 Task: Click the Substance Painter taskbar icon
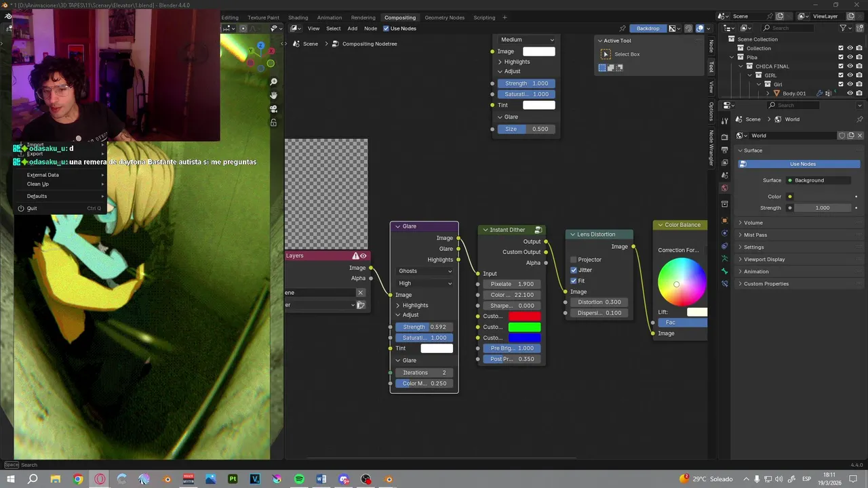[233, 479]
